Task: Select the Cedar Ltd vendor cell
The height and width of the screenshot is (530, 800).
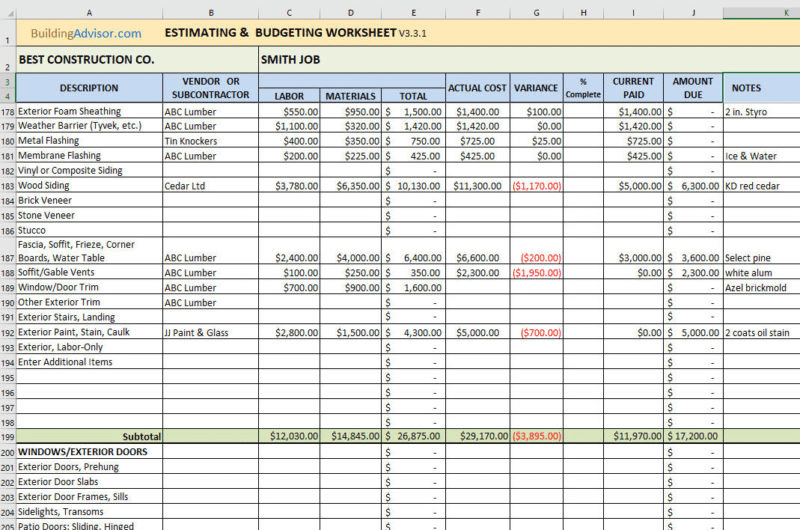Action: [211, 186]
